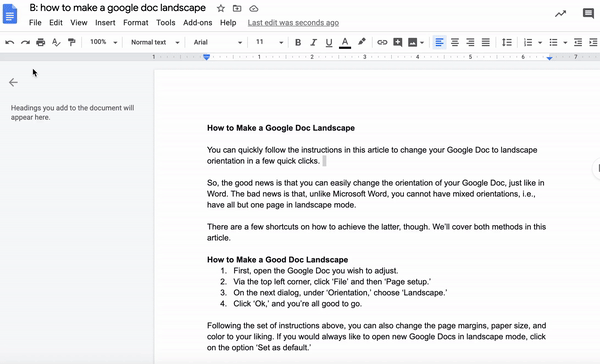Add a comment from the toolbar

point(398,42)
